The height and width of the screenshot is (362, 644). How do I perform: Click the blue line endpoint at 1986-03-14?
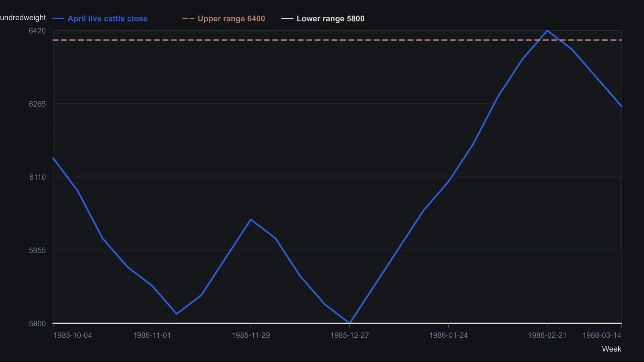tap(621, 106)
